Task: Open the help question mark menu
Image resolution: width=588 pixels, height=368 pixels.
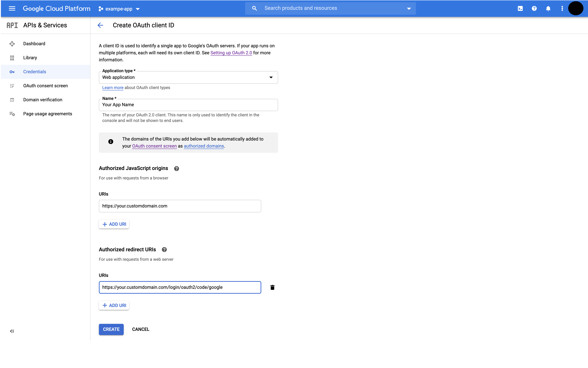Action: coord(534,9)
